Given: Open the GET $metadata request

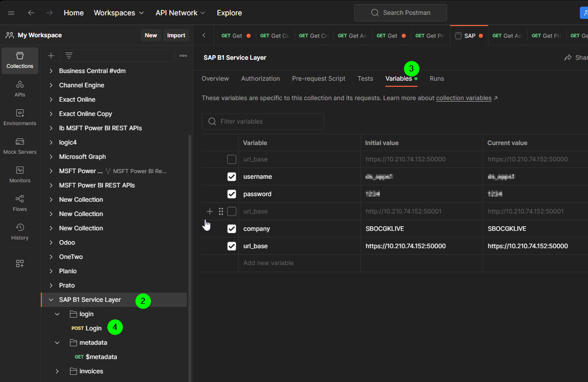Looking at the screenshot, I should pyautogui.click(x=96, y=357).
